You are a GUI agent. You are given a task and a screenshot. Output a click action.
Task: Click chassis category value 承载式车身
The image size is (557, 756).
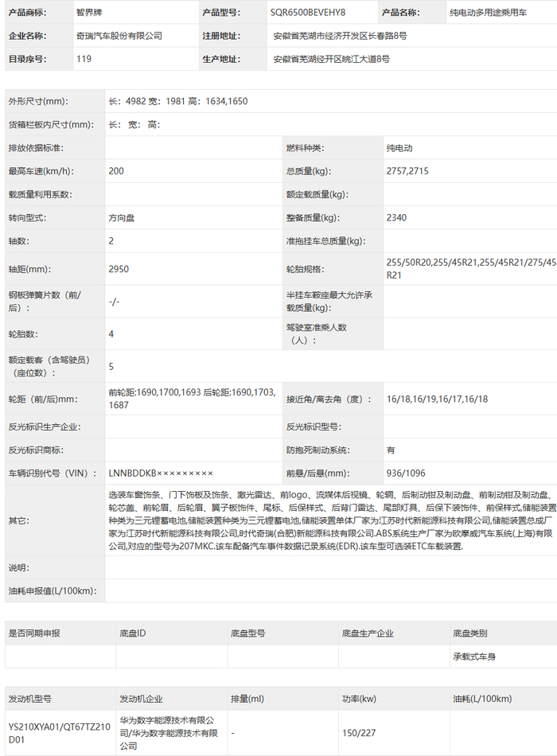474,657
